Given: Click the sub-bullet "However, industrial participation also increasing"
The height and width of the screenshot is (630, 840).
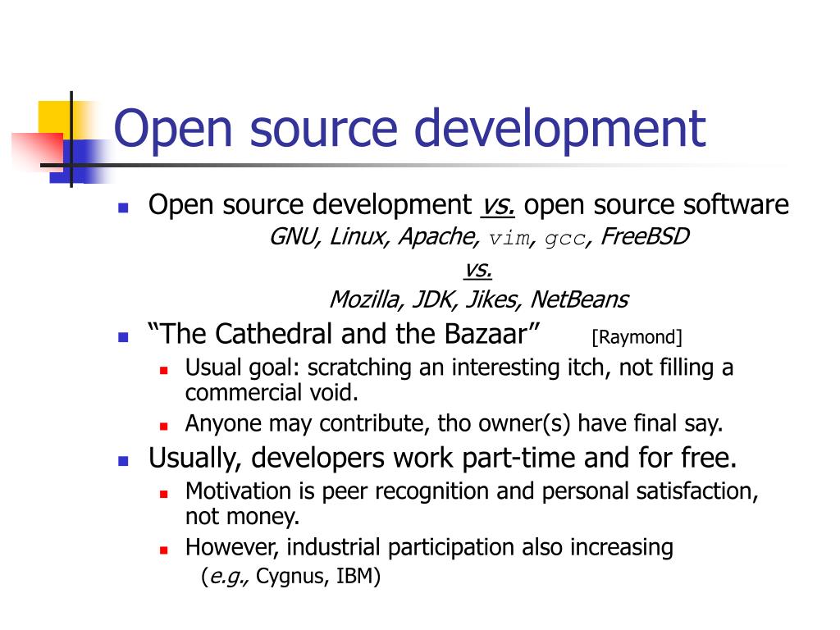Looking at the screenshot, I should 429,547.
